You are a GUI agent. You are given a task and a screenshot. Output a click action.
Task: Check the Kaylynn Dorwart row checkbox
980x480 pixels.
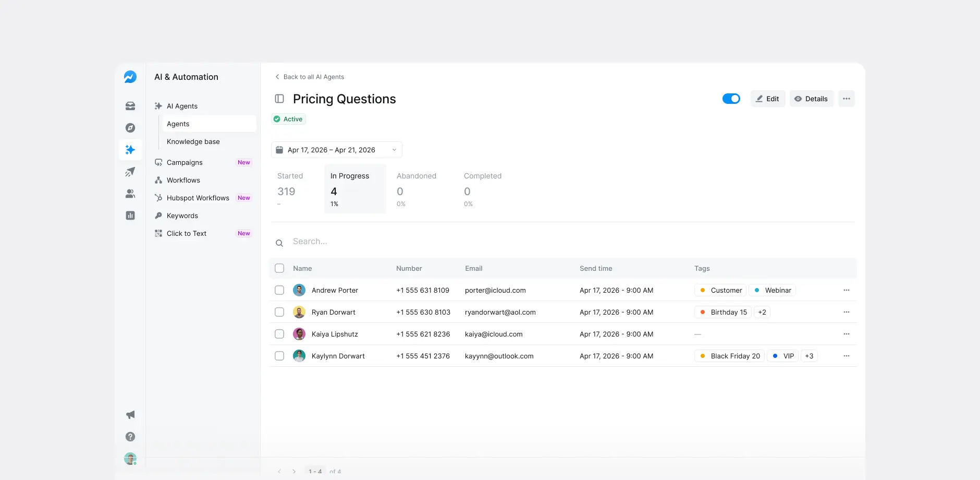(x=279, y=356)
